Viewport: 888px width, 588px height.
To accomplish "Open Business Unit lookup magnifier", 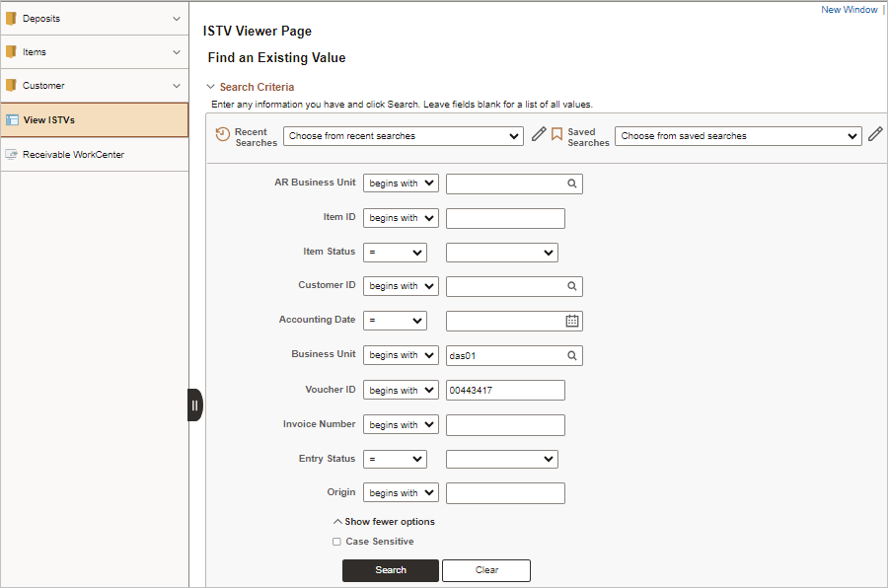I will [572, 356].
